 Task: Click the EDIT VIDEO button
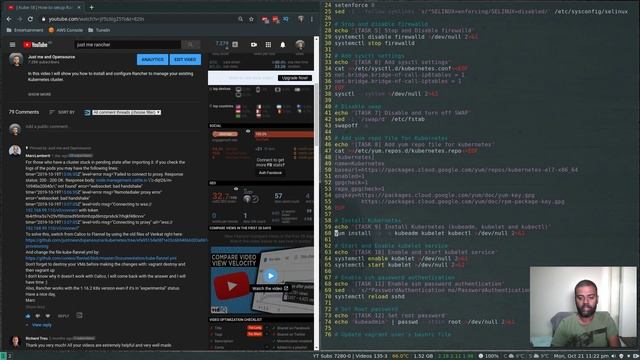tap(185, 60)
